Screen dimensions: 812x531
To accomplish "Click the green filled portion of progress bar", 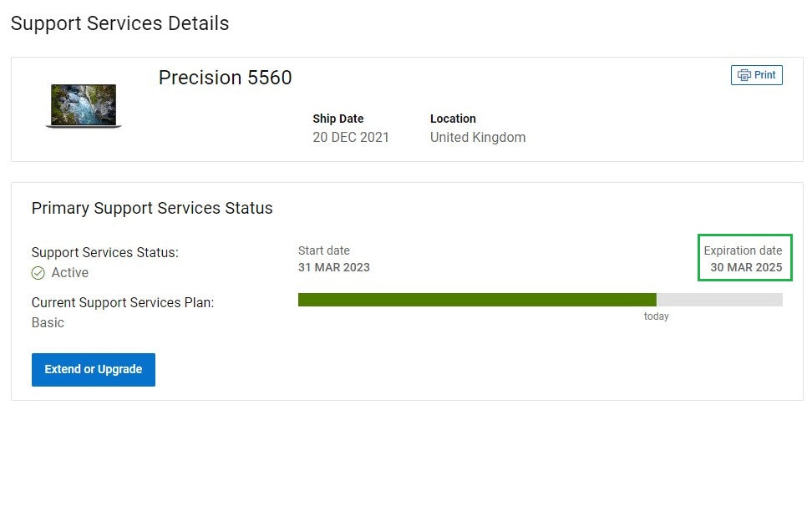I will point(476,300).
